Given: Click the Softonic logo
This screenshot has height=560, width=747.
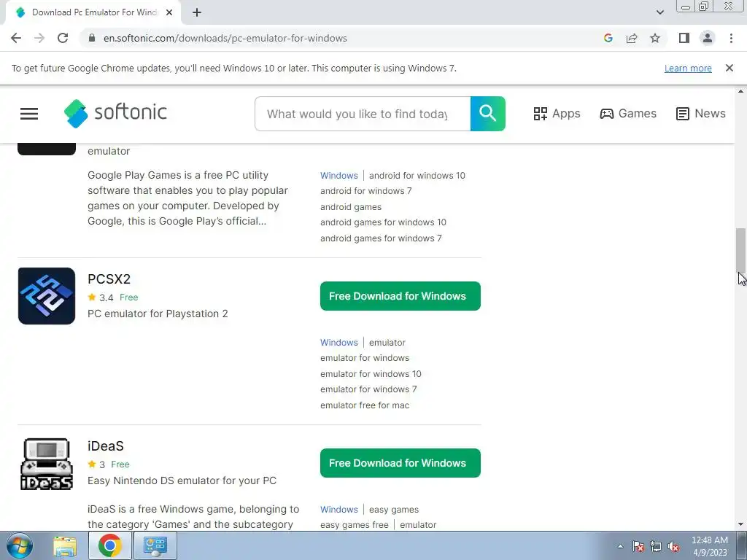Looking at the screenshot, I should pos(116,113).
